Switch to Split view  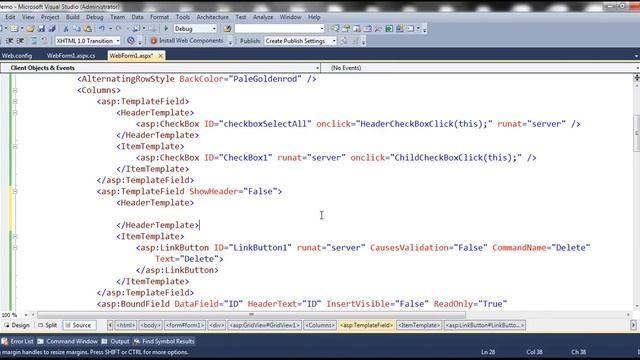pyautogui.click(x=47, y=325)
